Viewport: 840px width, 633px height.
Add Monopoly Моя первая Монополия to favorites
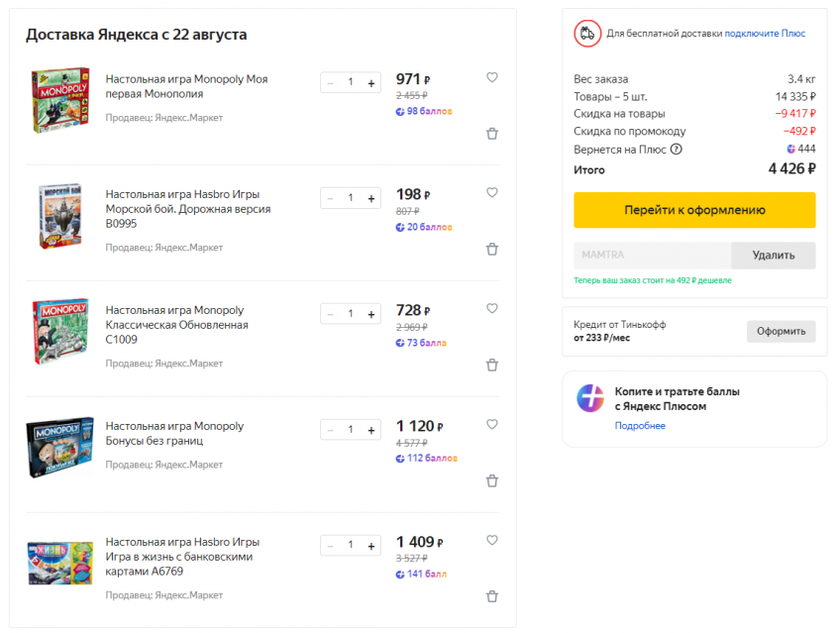point(491,77)
